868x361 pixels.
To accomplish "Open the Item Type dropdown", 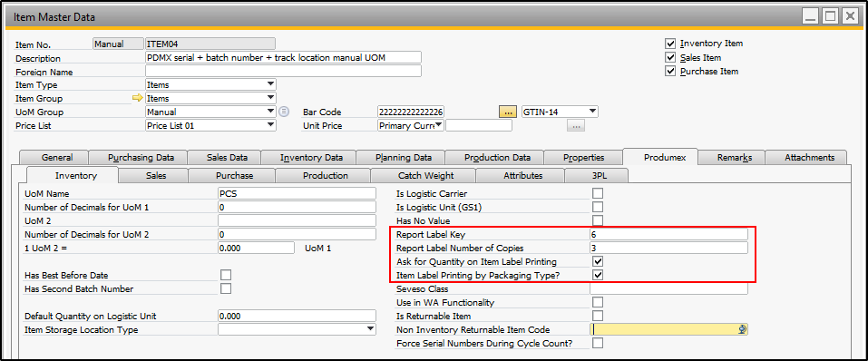I will (270, 84).
